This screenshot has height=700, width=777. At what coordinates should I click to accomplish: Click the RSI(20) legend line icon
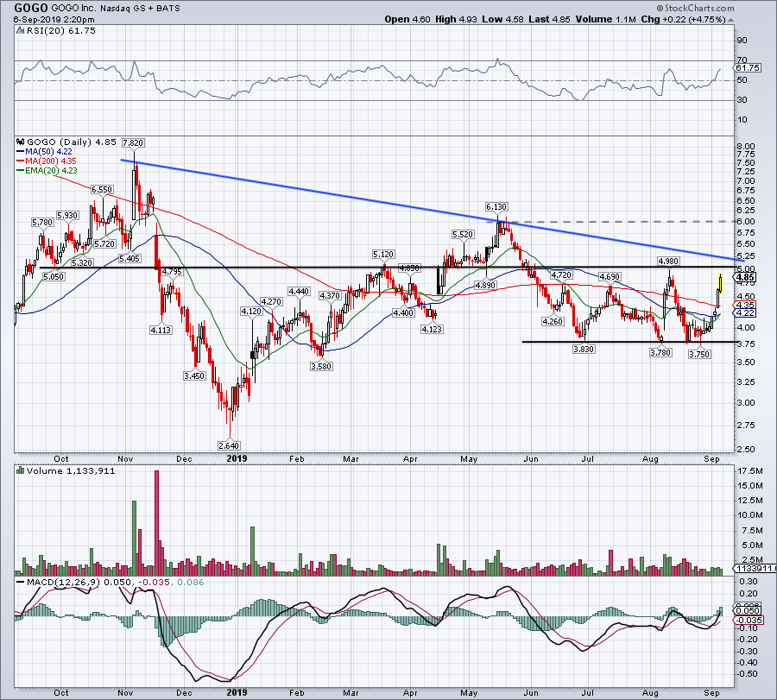[x=21, y=31]
